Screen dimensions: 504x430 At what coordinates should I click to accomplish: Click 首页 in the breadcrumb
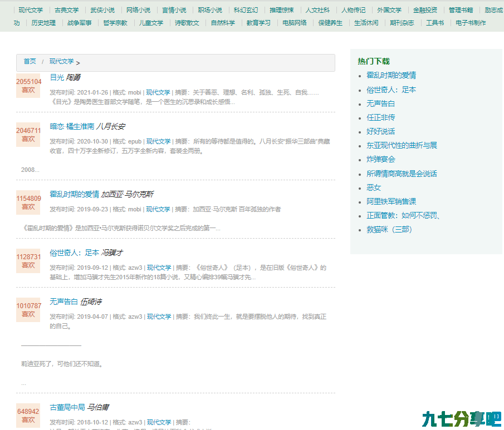30,61
